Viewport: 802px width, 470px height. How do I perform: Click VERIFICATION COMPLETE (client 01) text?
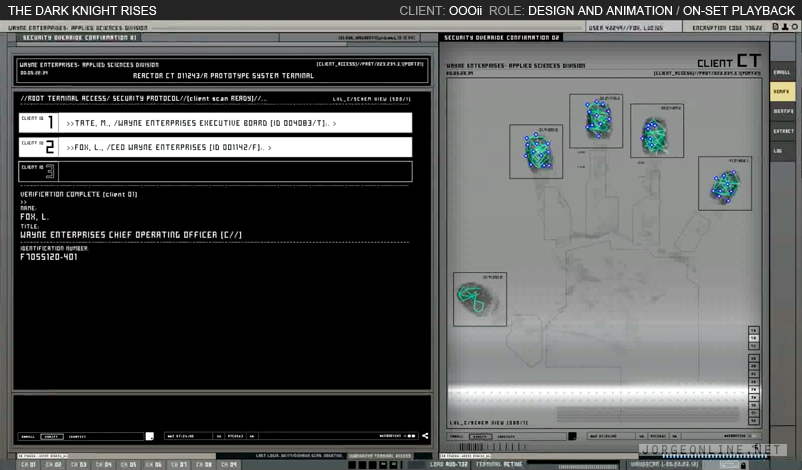pos(79,194)
